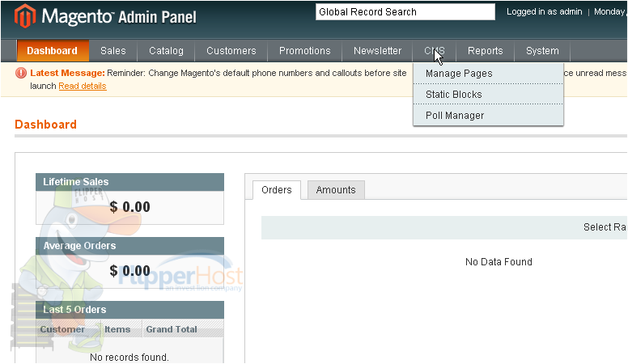Open the Promotions menu
628x364 pixels.
tap(305, 51)
